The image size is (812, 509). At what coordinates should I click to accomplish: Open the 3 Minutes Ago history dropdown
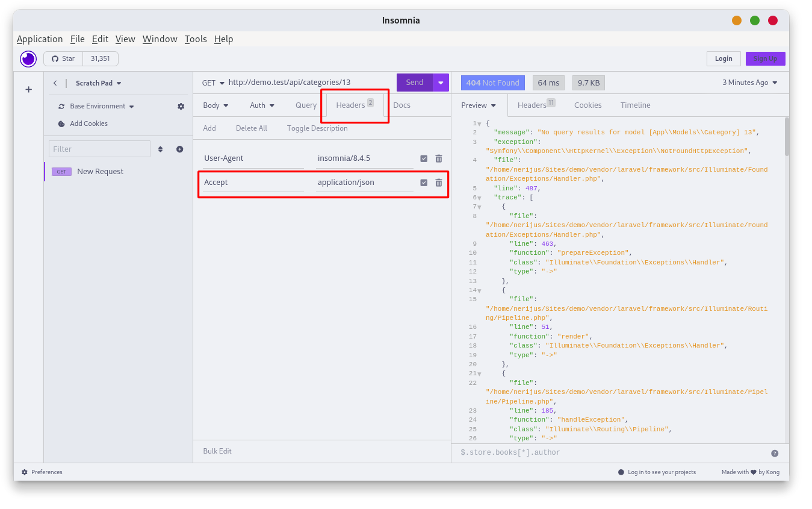(x=750, y=83)
